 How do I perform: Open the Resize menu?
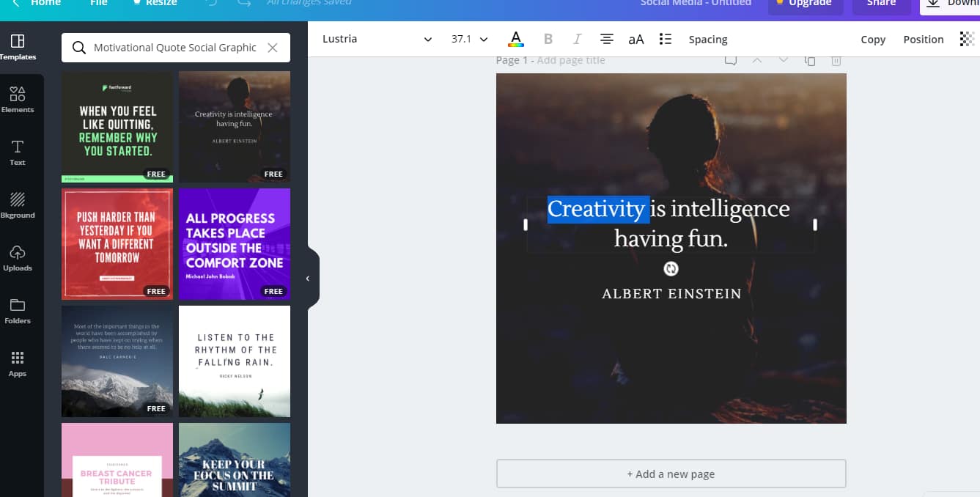pyautogui.click(x=155, y=3)
